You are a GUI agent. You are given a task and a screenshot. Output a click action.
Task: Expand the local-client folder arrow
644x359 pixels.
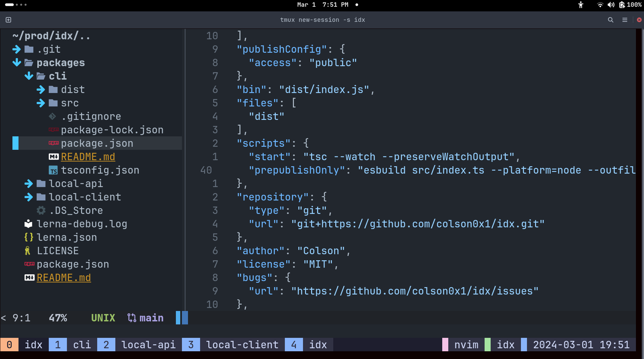(29, 197)
